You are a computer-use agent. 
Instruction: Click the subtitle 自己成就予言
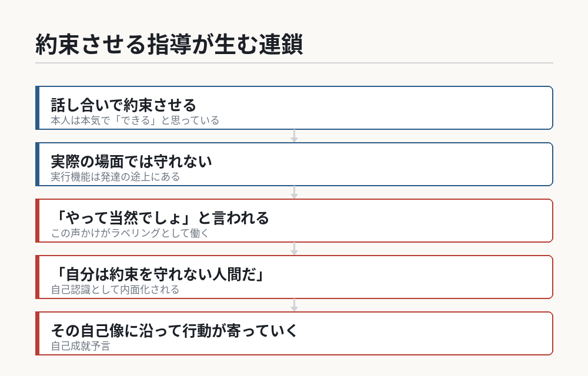click(81, 346)
